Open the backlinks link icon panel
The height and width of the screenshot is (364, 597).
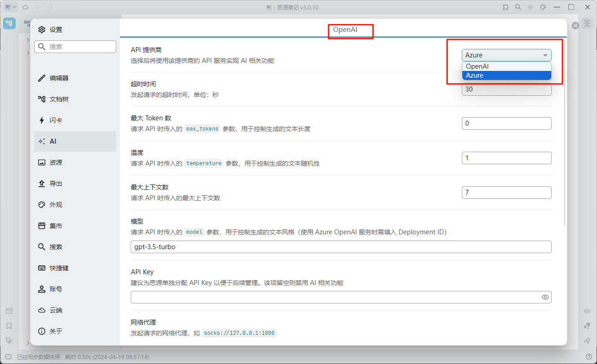click(x=587, y=311)
